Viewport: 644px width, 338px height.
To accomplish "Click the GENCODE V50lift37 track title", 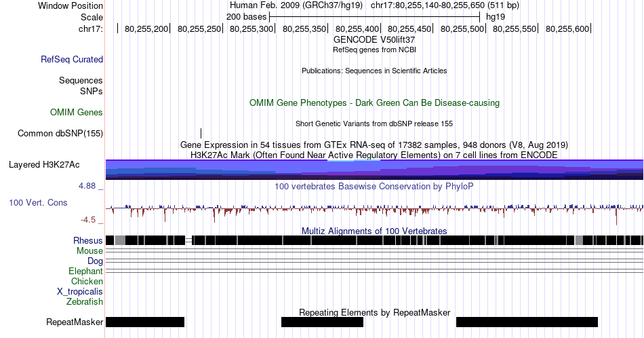I will [x=374, y=39].
